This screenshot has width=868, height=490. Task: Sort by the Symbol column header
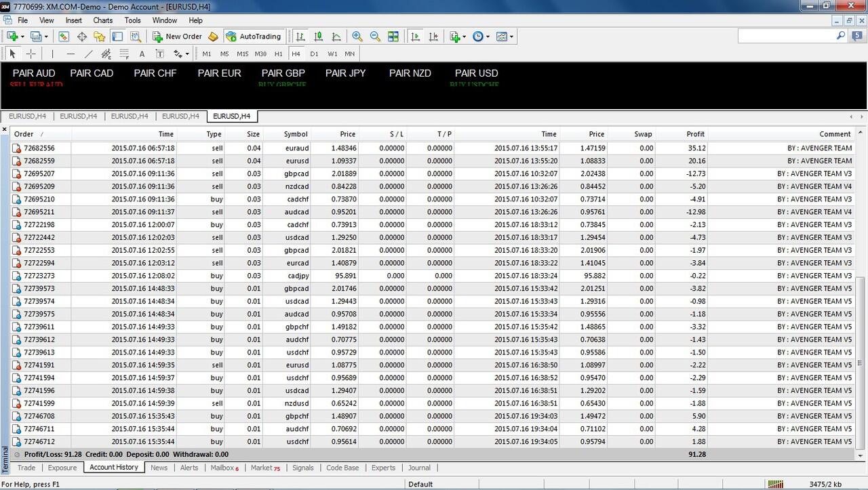(x=287, y=134)
